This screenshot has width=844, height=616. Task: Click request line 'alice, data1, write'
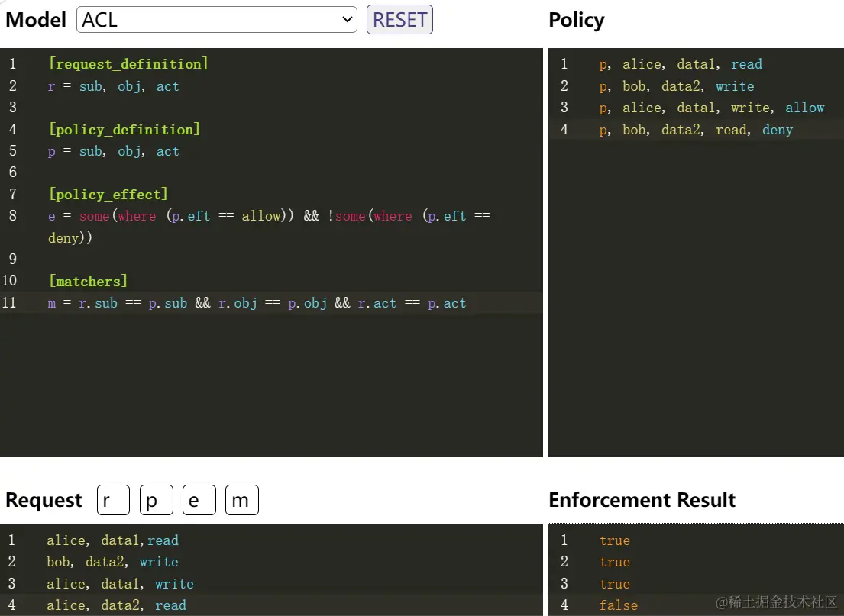(120, 584)
